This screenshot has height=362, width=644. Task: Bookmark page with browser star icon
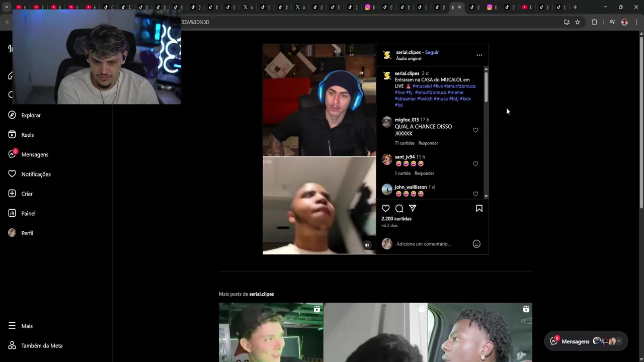[578, 22]
